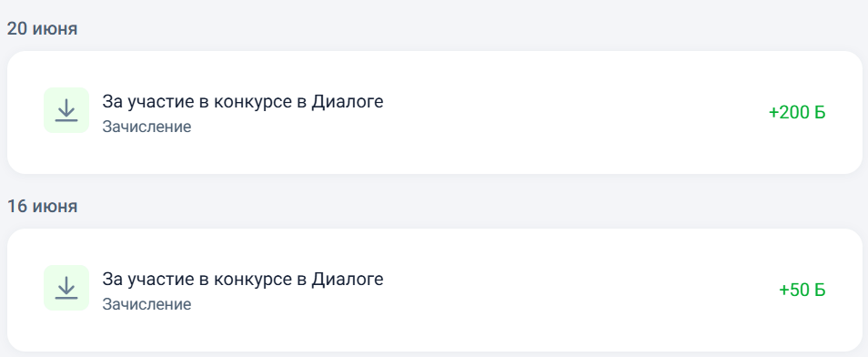Click the Б currency symbol after +200
The width and height of the screenshot is (868, 357).
point(820,113)
